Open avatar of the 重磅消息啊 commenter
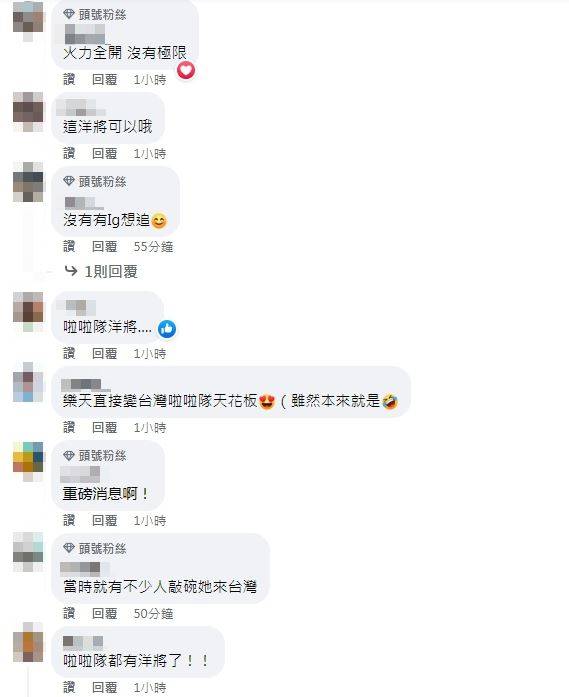The width and height of the screenshot is (569, 697). 28,461
